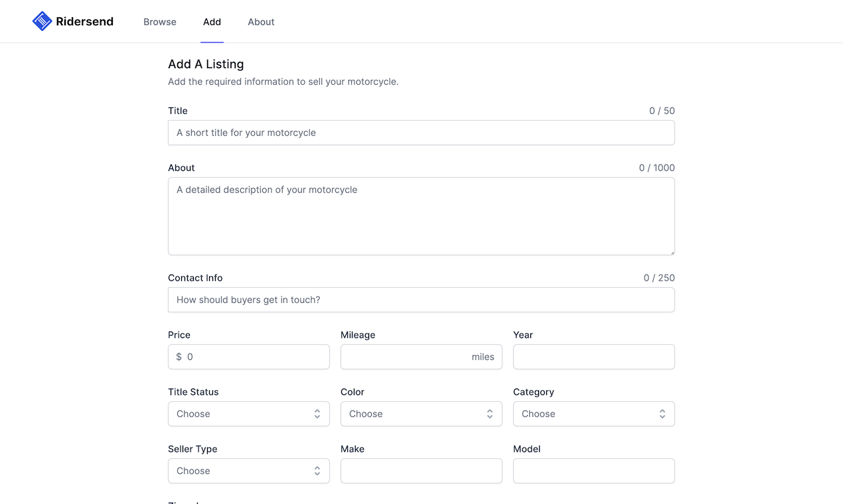Click the subtitle about selling your motorcycle
The width and height of the screenshot is (843, 504).
point(283,82)
